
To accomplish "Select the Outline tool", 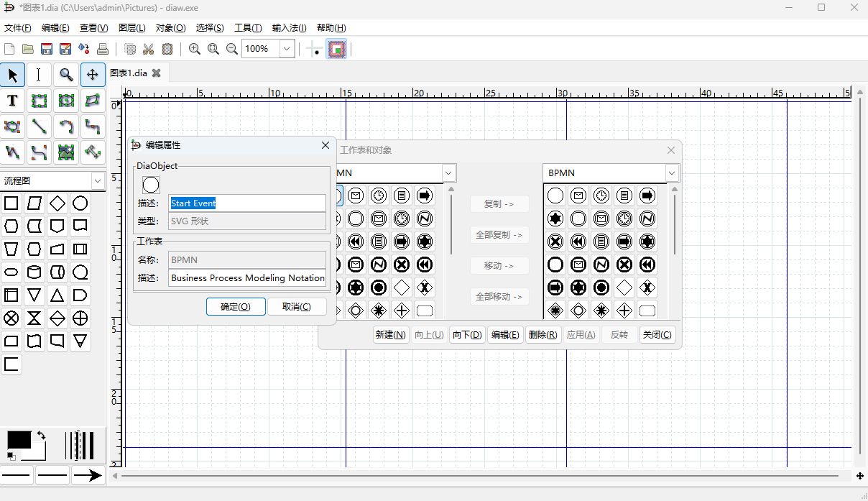I will click(93, 152).
